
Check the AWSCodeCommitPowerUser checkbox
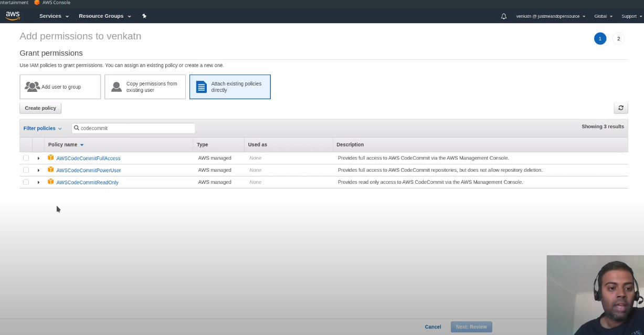(26, 170)
